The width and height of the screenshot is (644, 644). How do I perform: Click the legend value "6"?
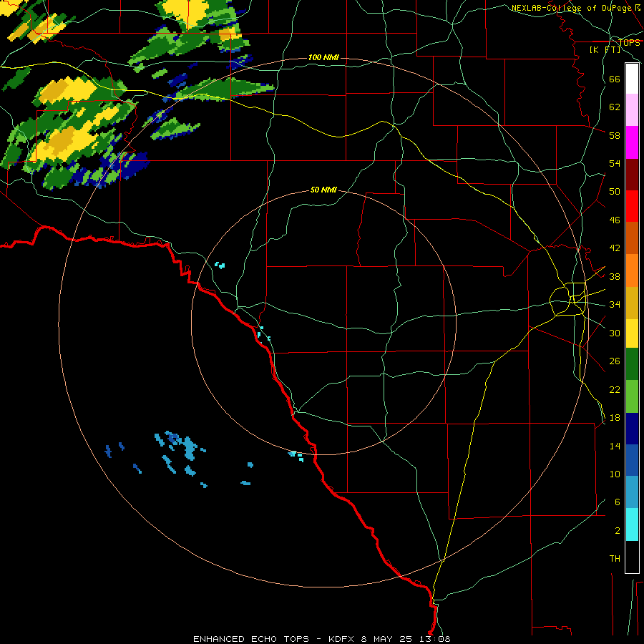click(x=618, y=502)
